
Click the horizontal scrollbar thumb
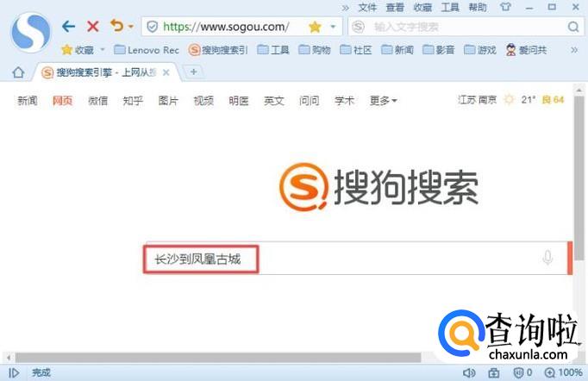(217, 358)
